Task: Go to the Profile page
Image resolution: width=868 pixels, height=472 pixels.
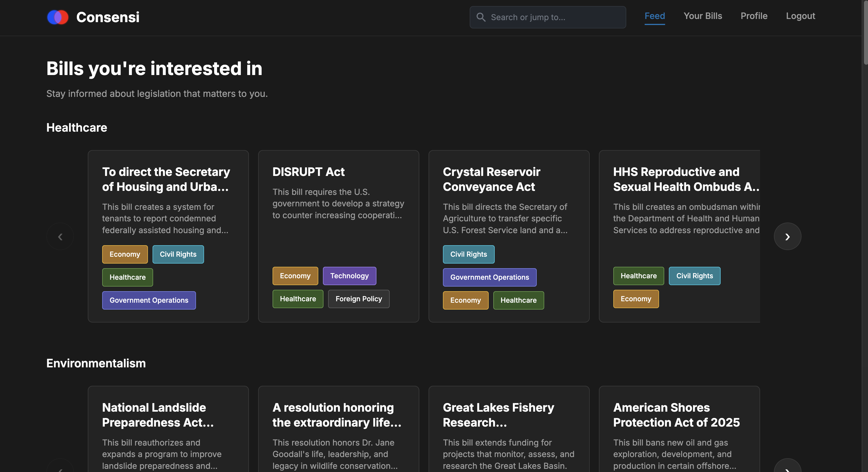Action: tap(754, 16)
